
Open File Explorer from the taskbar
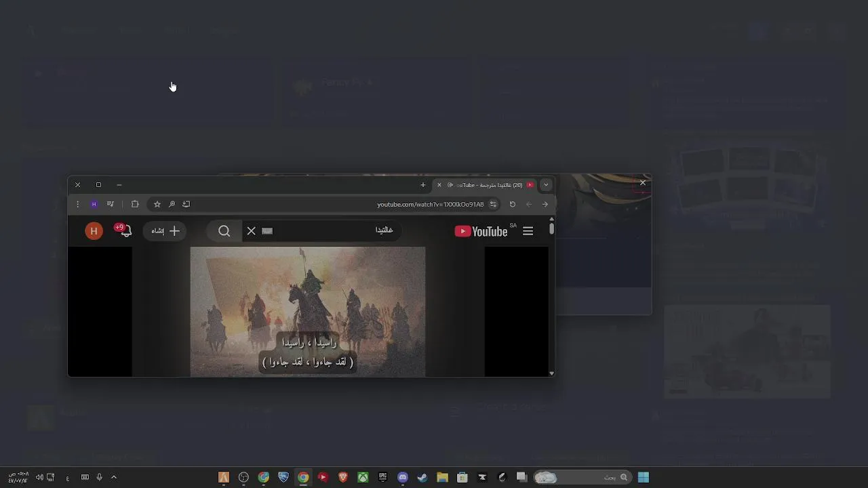pyautogui.click(x=443, y=477)
